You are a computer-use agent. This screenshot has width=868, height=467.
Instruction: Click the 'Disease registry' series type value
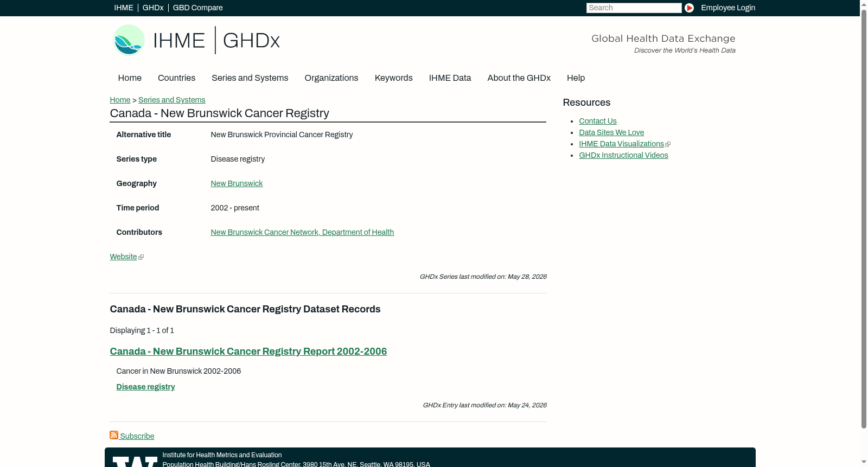pos(238,159)
